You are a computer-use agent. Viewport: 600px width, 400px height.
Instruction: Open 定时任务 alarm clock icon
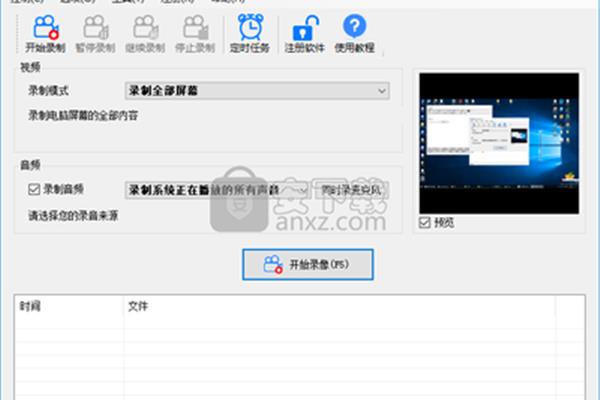point(250,33)
